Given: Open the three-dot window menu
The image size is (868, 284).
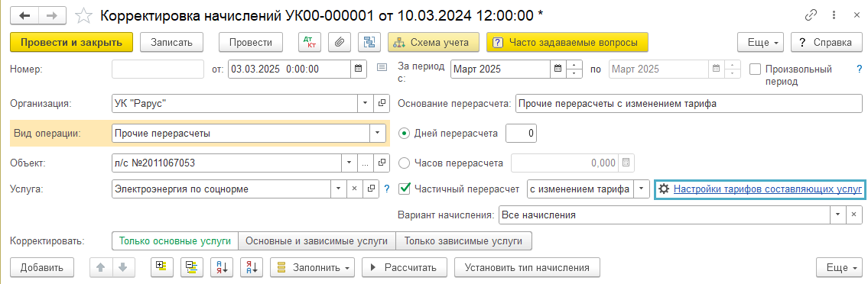Looking at the screenshot, I should [x=833, y=15].
